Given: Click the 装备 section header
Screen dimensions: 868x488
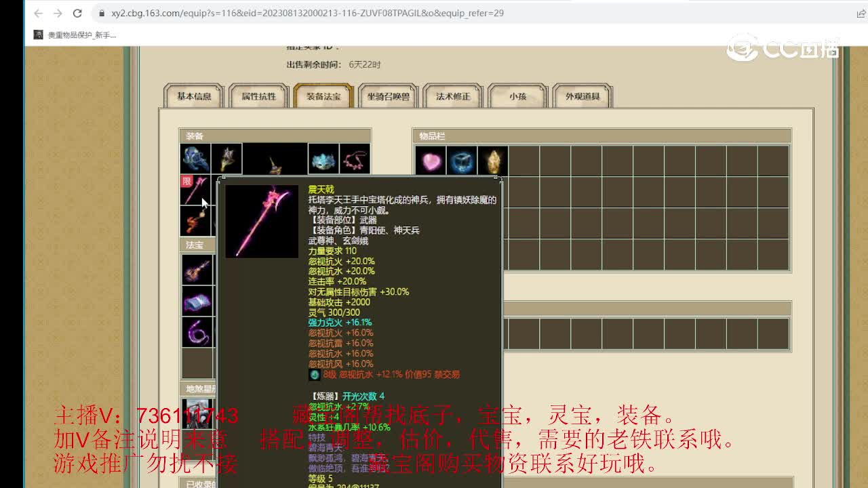Looking at the screenshot, I should tap(275, 136).
